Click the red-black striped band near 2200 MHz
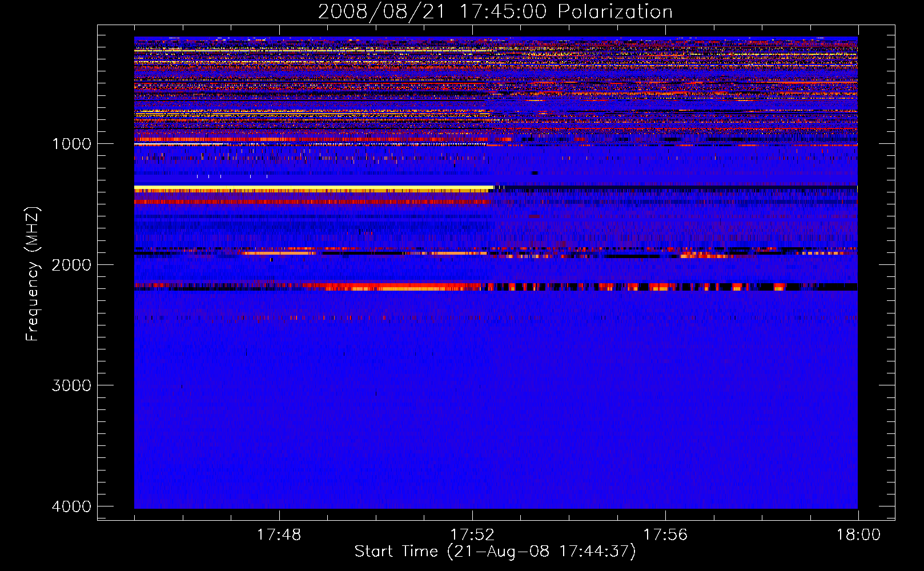Screen dimensions: 924x571 coord(496,287)
